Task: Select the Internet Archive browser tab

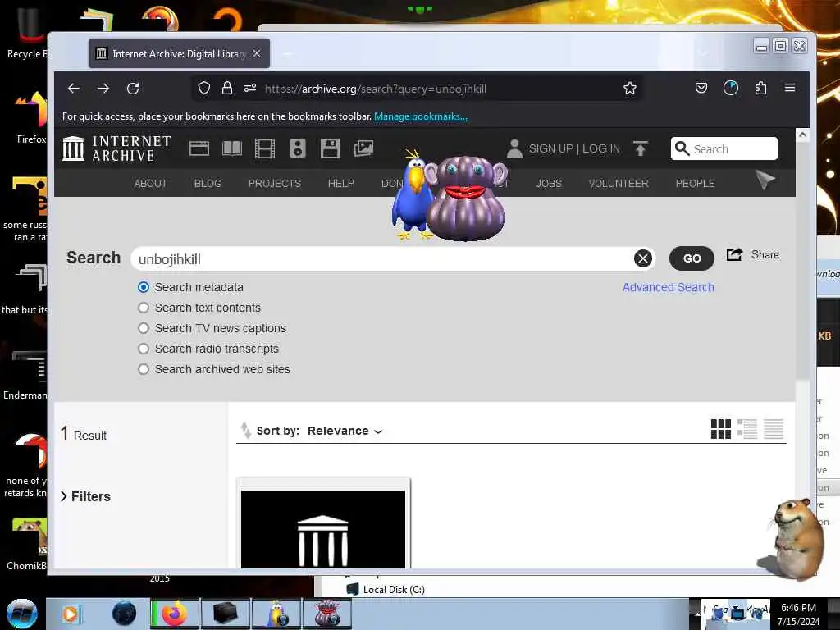Action: [179, 53]
